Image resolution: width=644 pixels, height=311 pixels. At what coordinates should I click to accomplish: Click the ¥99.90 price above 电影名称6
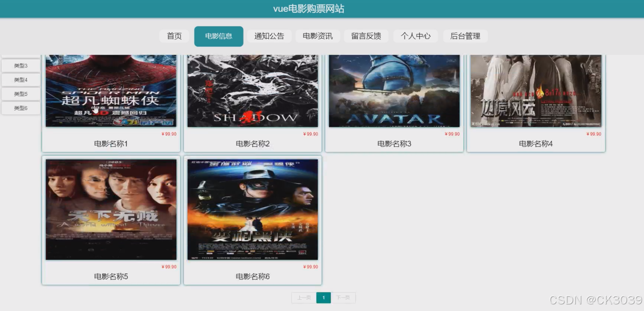[x=310, y=267]
